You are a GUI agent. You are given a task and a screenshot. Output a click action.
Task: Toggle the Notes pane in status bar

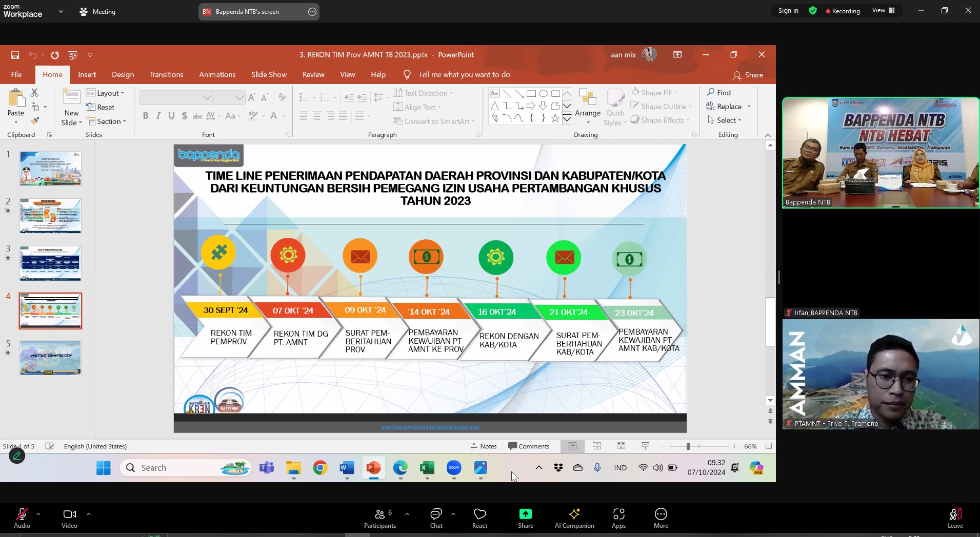pyautogui.click(x=484, y=446)
